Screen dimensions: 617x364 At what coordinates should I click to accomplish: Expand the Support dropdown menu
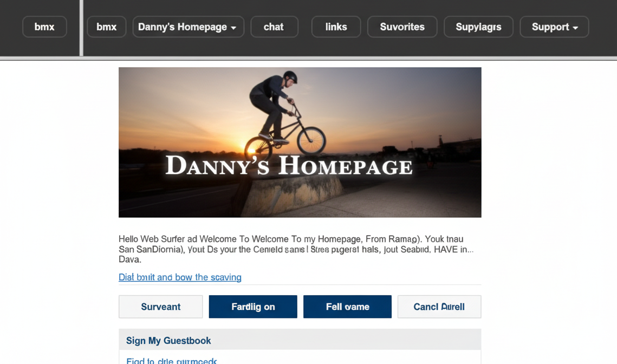coord(555,27)
